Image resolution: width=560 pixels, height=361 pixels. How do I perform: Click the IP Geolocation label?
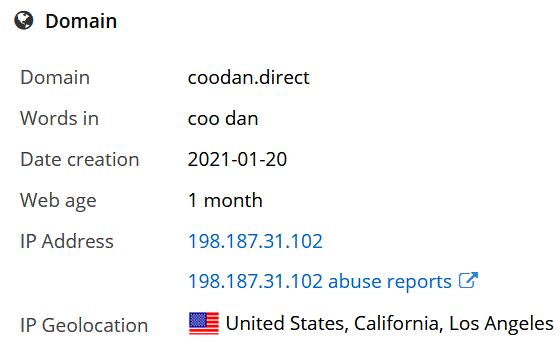click(84, 325)
